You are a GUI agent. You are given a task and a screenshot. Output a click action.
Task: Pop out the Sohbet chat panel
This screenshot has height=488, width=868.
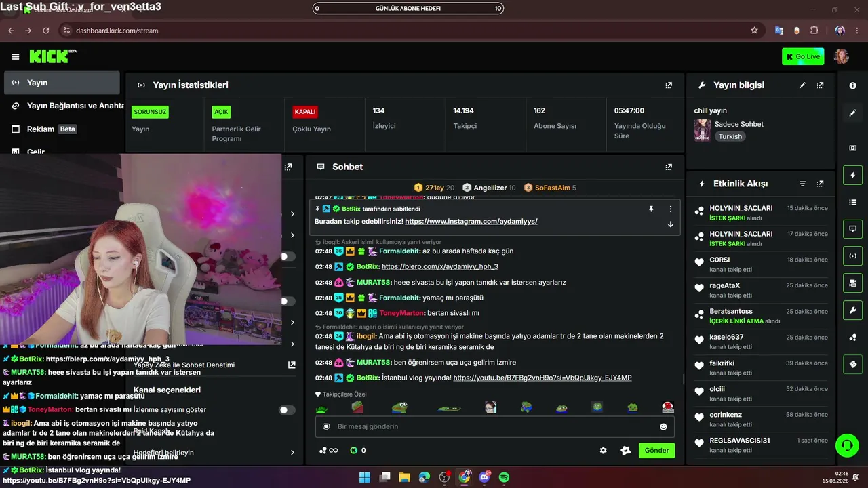tap(669, 167)
